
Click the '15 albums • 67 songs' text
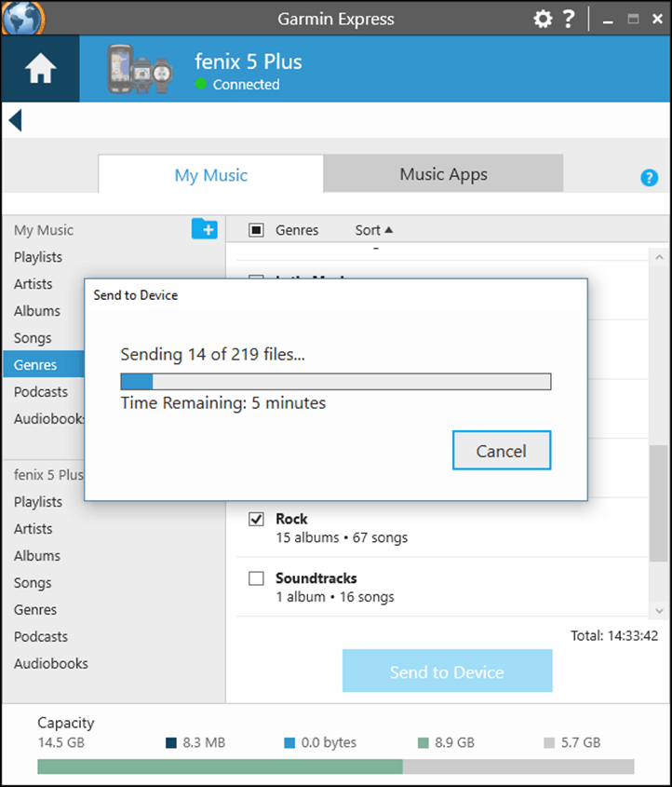(342, 537)
